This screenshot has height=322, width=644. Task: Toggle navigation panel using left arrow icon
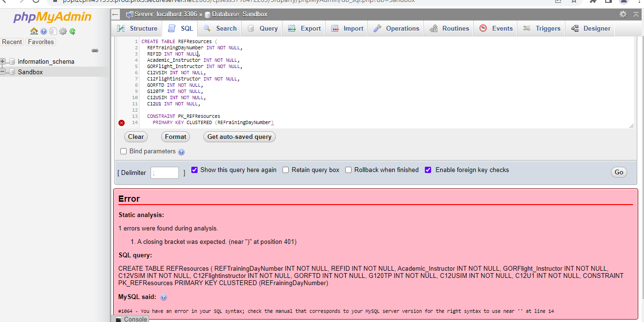(115, 14)
